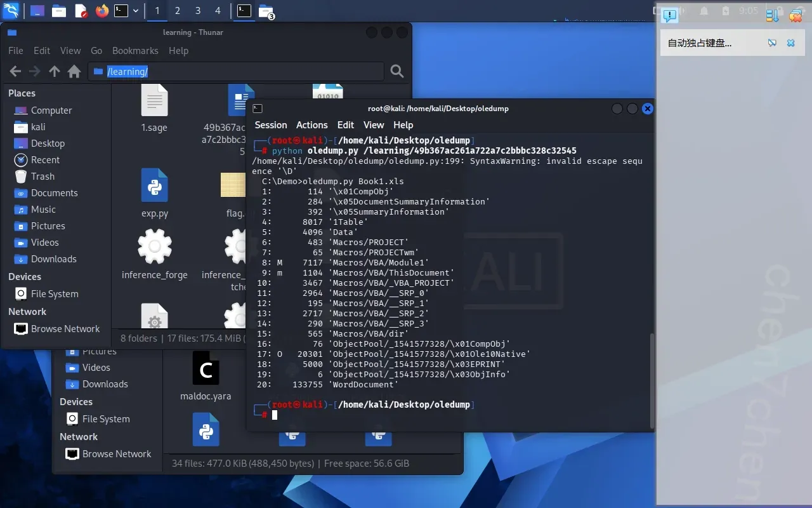
Task: Launch Firefox from the top panel
Action: (101, 11)
